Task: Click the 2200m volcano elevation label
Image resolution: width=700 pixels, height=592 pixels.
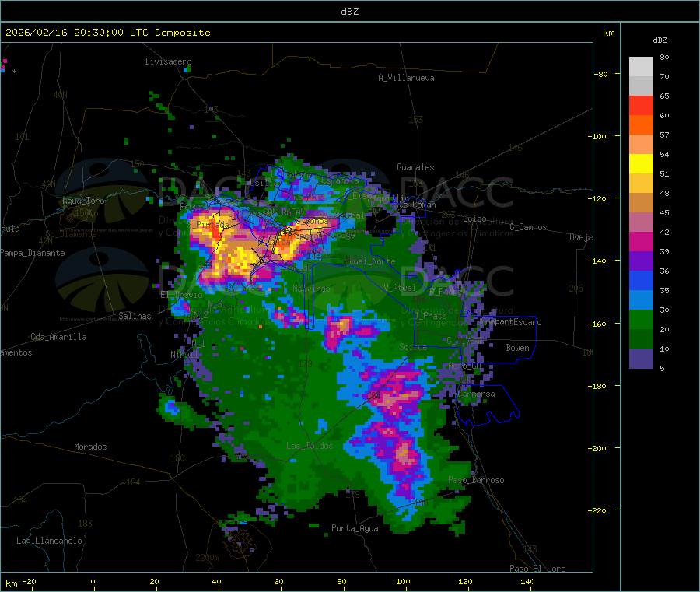Action: 207,558
